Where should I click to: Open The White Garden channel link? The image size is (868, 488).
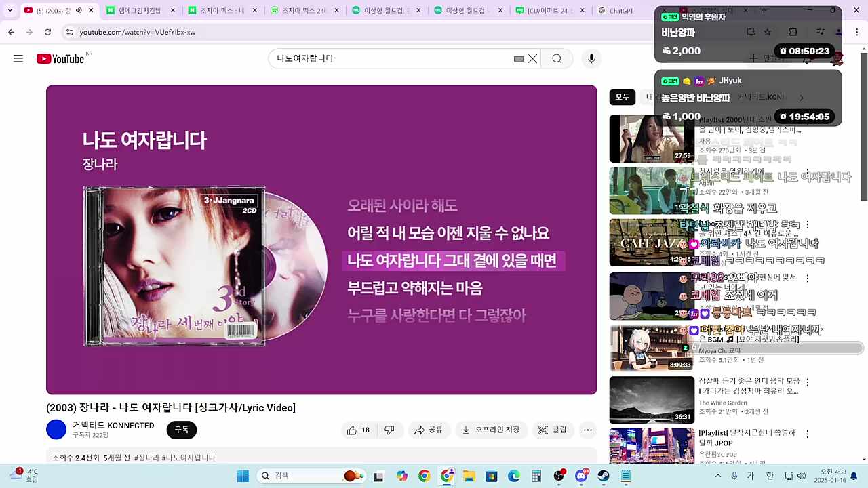[723, 403]
